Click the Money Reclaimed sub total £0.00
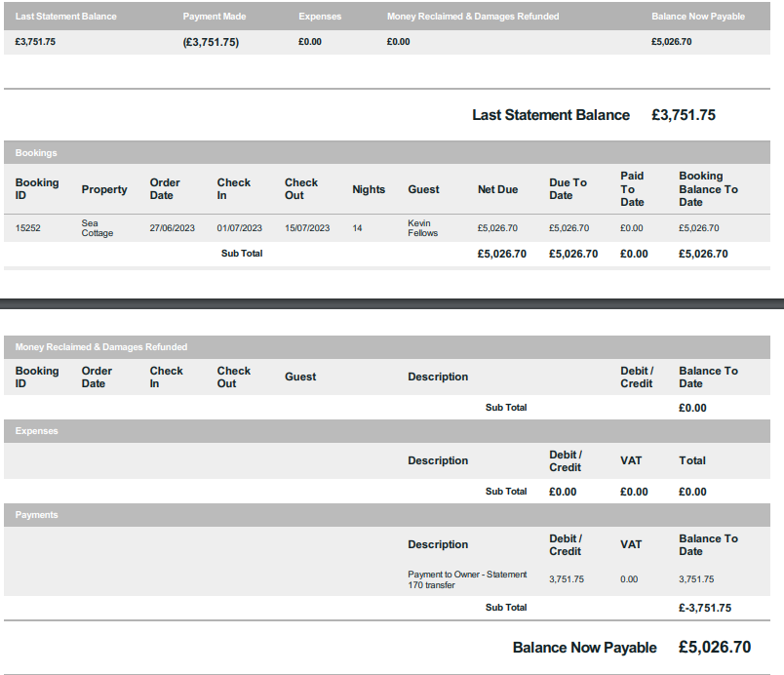 [692, 408]
